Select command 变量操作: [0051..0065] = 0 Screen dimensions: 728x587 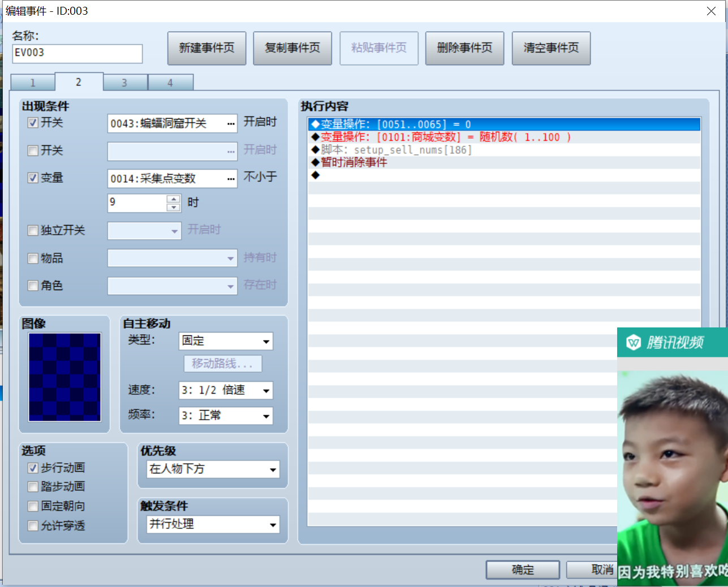505,124
